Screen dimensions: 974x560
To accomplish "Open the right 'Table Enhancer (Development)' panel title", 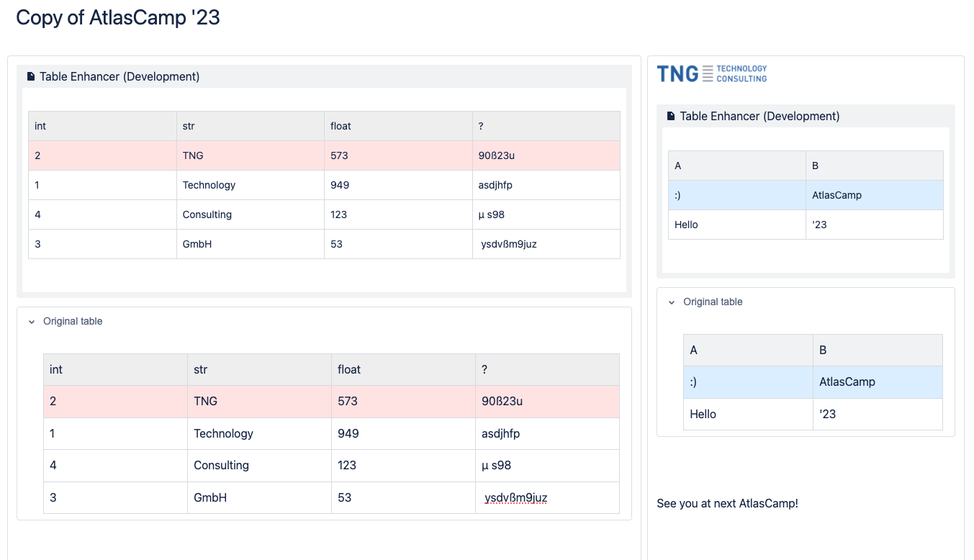I will (x=759, y=116).
